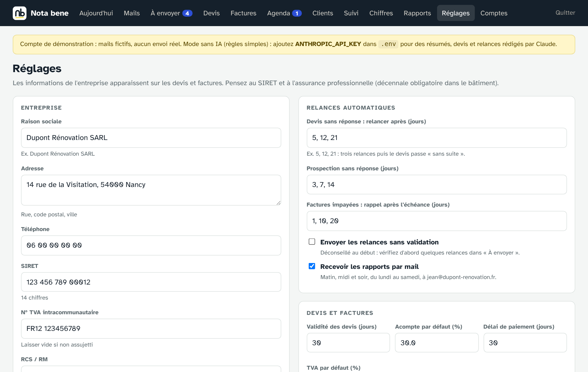
Task: Click into the Adresse text area
Action: [x=151, y=190]
